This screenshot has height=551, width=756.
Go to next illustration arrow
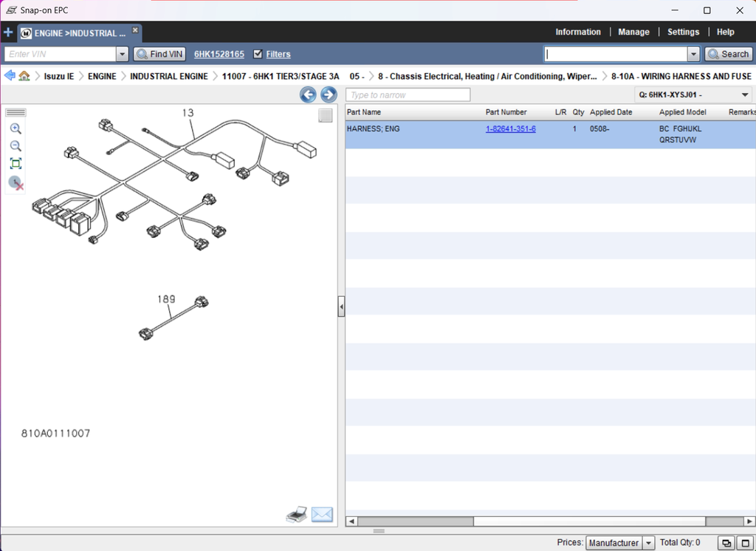click(x=329, y=95)
